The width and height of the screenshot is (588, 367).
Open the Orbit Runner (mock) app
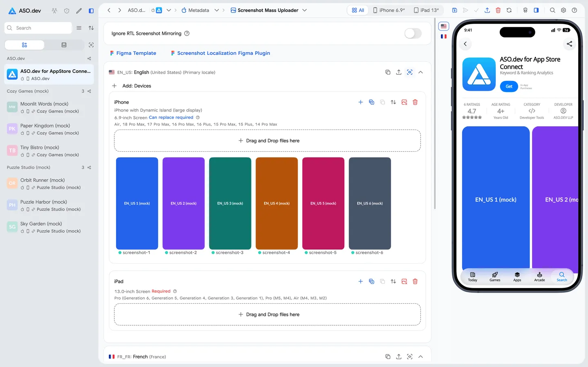coord(49,183)
